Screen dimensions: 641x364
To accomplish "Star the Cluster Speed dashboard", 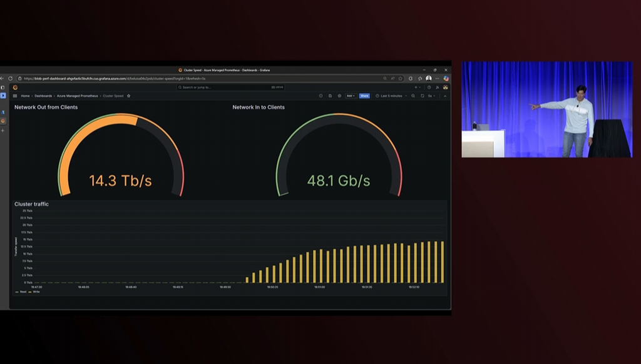I will 128,96.
